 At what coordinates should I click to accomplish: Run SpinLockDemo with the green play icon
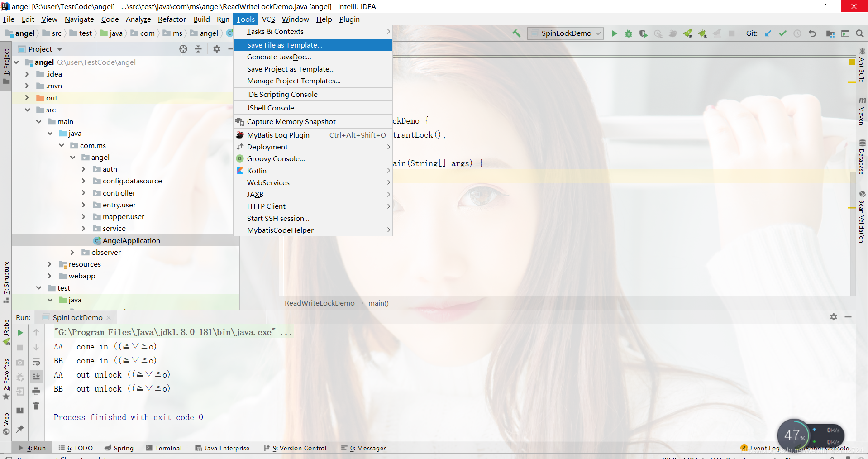point(614,33)
